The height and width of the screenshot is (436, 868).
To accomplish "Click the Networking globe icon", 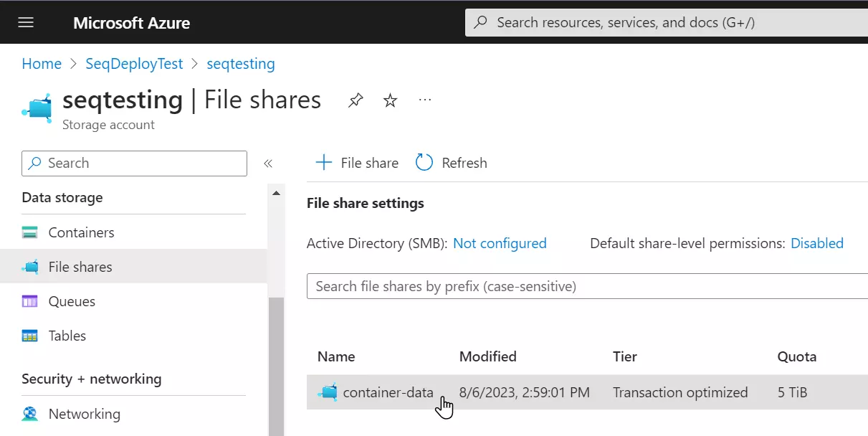I will 30,414.
